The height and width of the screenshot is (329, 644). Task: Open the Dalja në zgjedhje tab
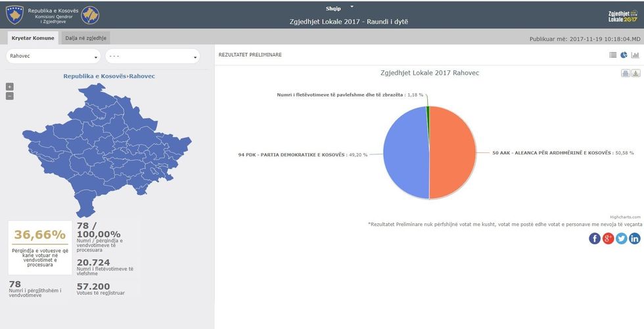pyautogui.click(x=86, y=38)
